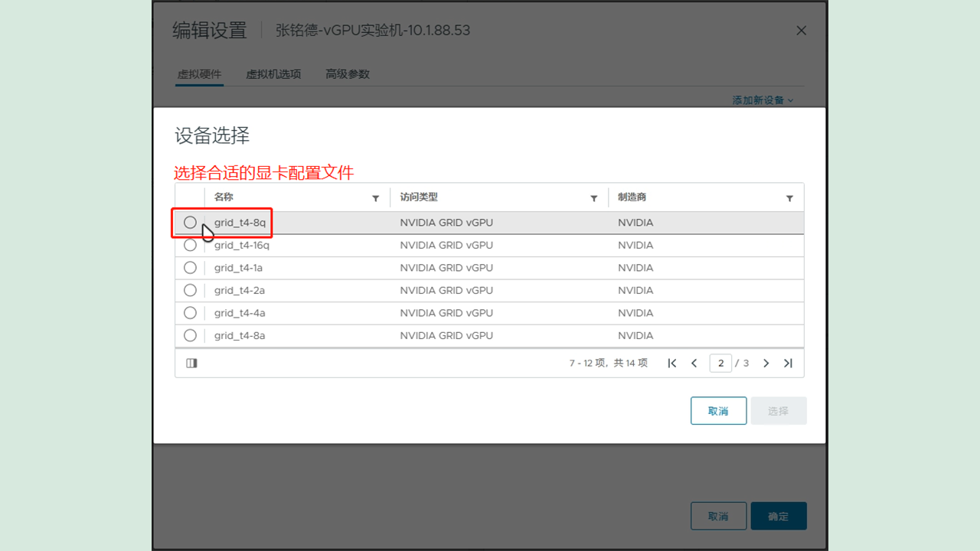Click the grid_t4-1a name cell
The width and height of the screenshot is (980, 551).
239,268
